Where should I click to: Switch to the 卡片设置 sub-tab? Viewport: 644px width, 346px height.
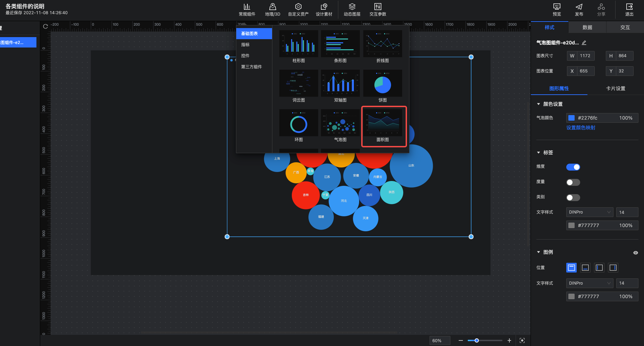(616, 88)
